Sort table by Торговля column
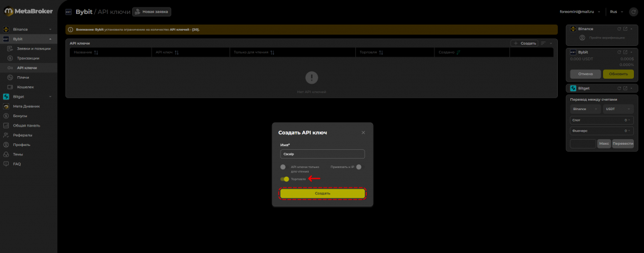Image resolution: width=644 pixels, height=253 pixels. 380,53
